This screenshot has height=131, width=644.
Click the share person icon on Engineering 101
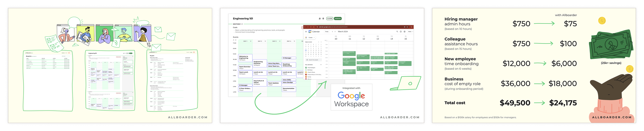point(320,19)
